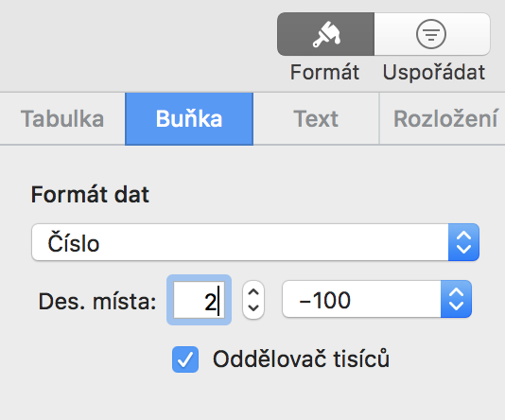Screen dimensions: 505x420
Task: Open the Číslo data format popup
Action: 255,242
